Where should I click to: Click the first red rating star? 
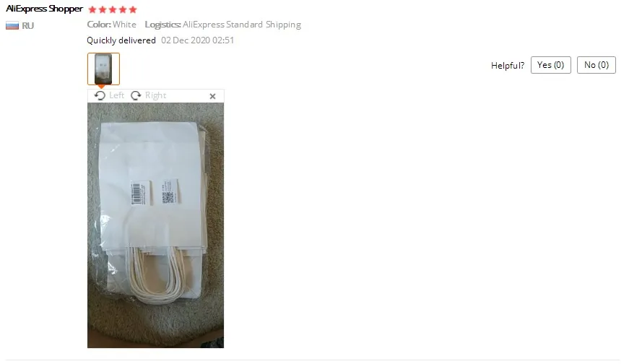pos(92,9)
